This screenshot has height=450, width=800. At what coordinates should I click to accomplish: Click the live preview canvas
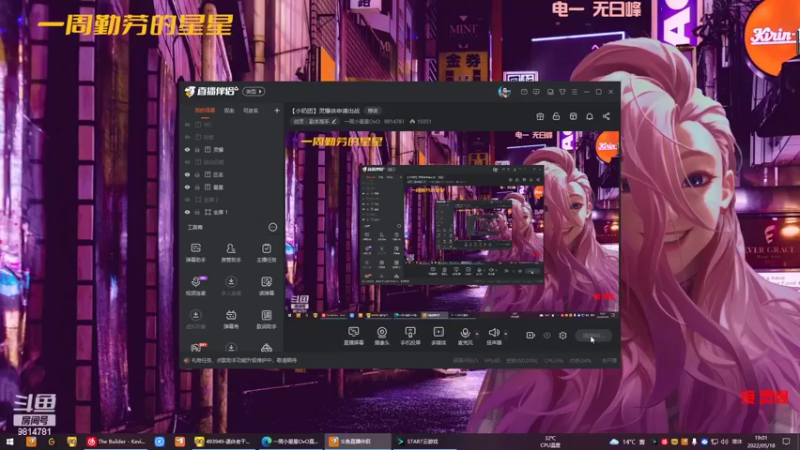click(452, 226)
